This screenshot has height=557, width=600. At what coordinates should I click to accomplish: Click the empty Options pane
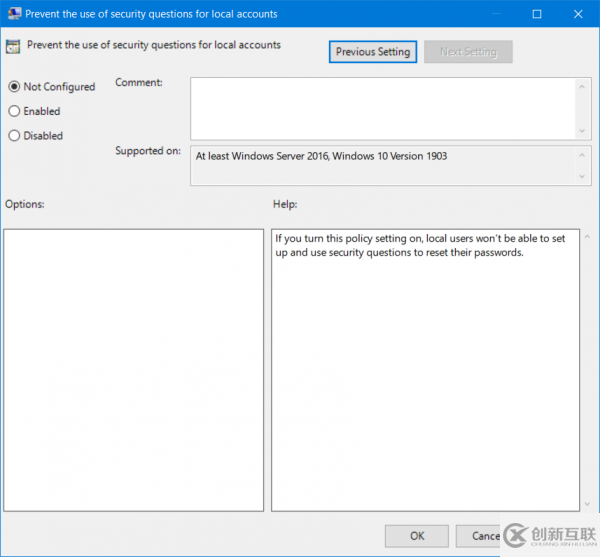pyautogui.click(x=134, y=370)
